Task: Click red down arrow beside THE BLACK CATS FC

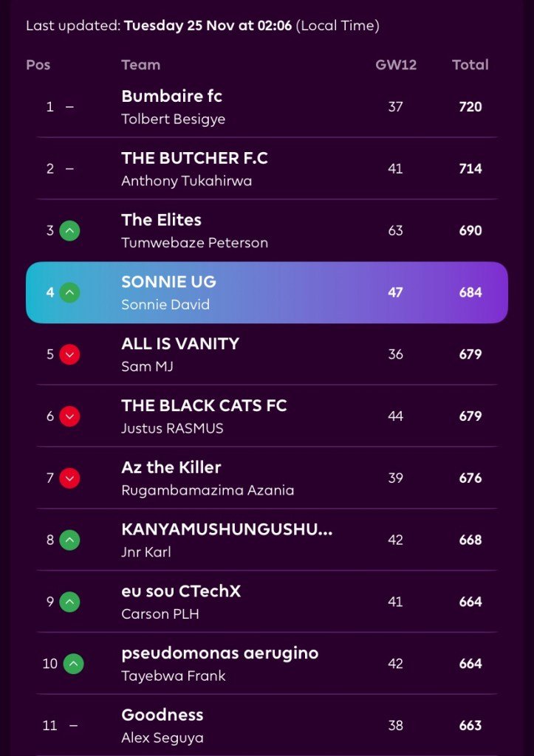Action: click(x=69, y=417)
